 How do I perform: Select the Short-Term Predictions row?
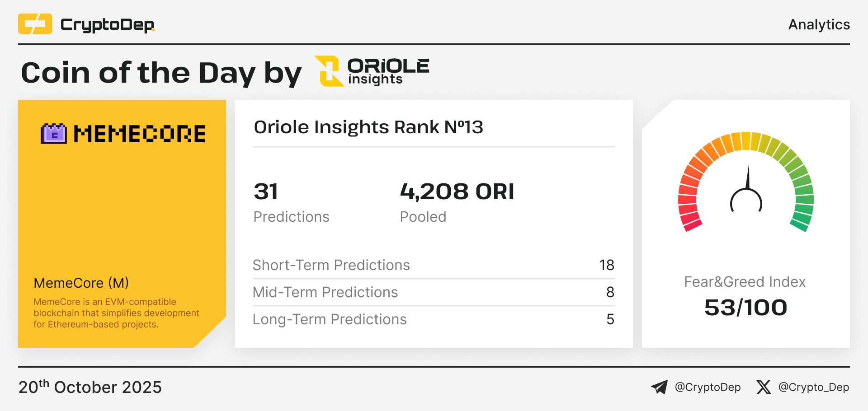click(433, 265)
